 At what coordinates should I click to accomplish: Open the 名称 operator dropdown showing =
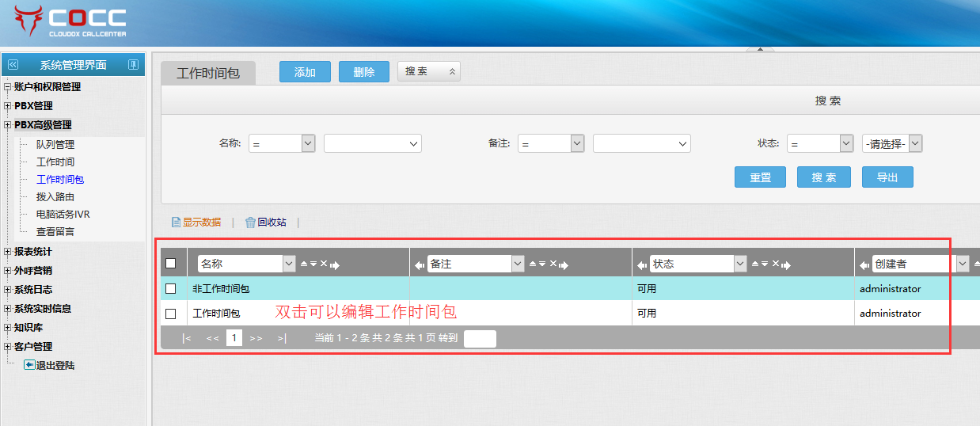tap(282, 143)
